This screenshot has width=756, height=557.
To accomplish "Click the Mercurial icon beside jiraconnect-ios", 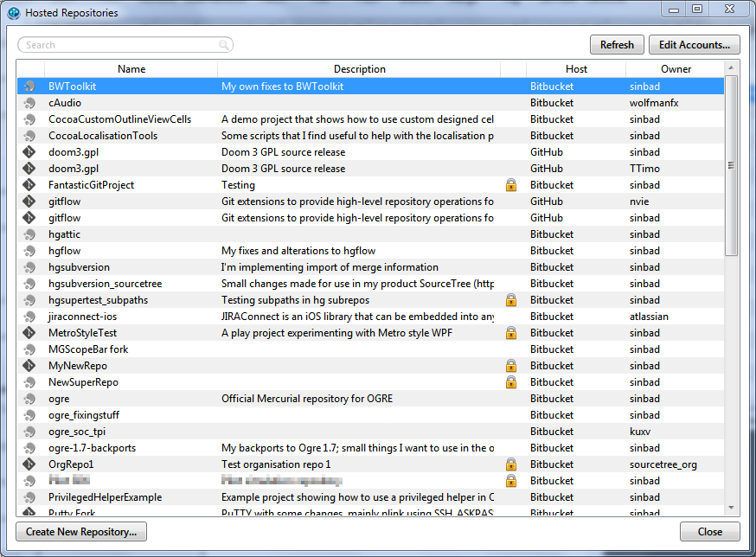I will [29, 317].
